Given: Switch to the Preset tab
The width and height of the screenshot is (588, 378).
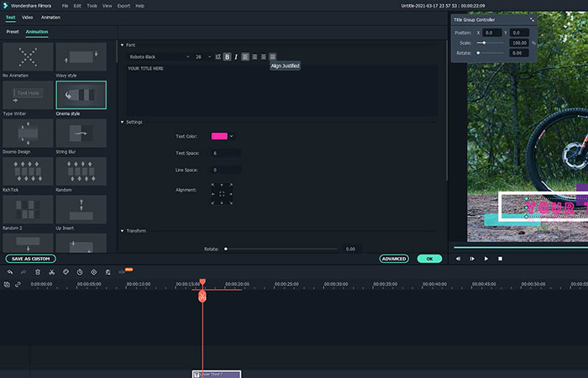Looking at the screenshot, I should (13, 32).
